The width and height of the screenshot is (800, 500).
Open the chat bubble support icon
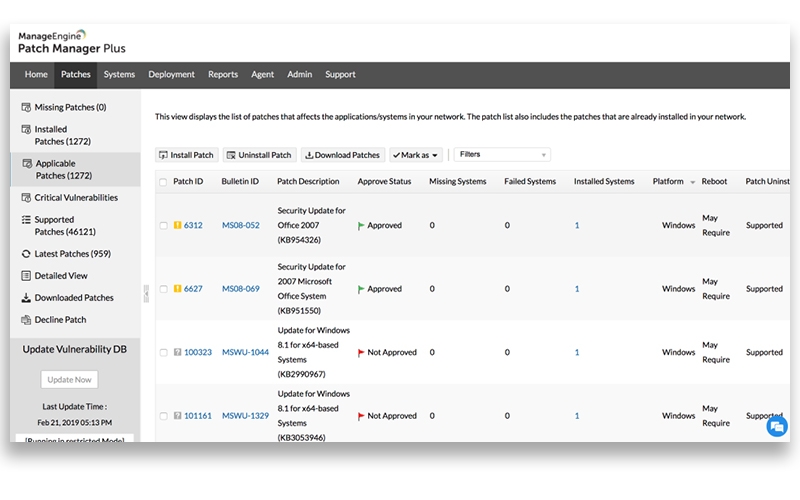[777, 426]
